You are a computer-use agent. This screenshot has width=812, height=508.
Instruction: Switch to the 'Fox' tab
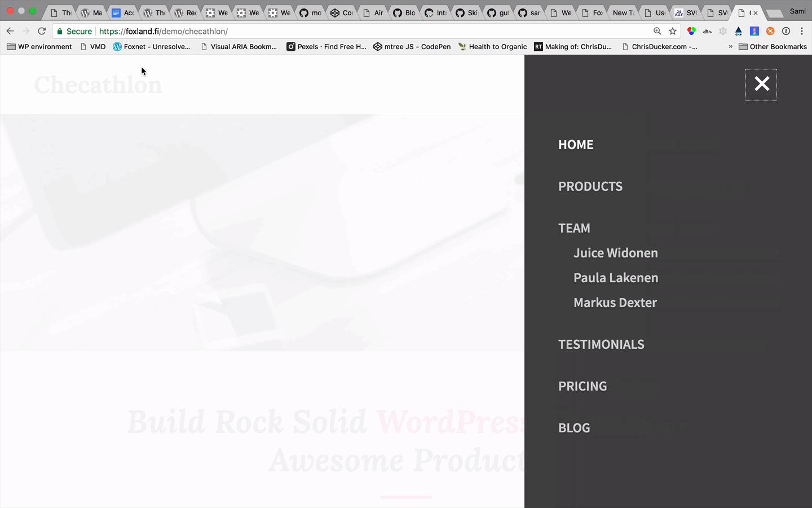tap(593, 12)
